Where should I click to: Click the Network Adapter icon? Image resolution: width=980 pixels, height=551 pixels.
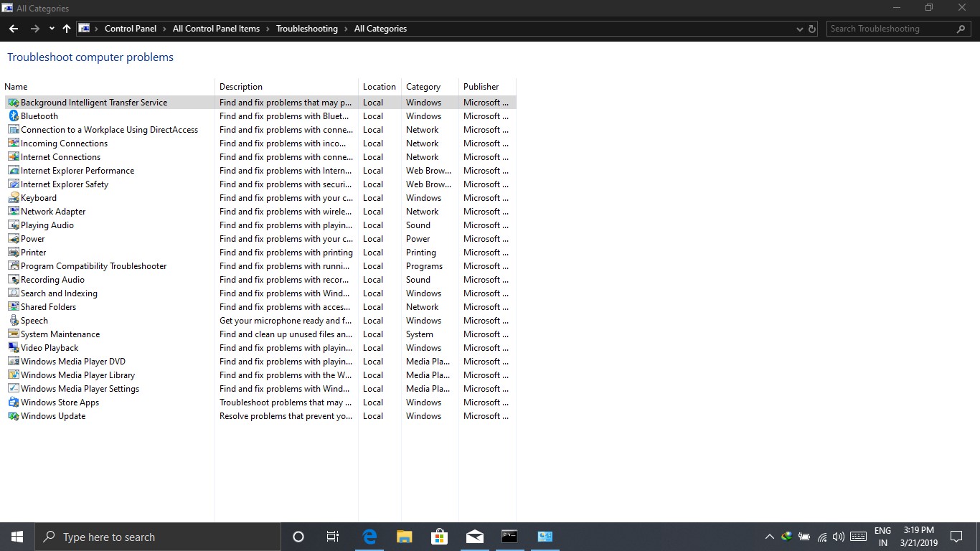14,212
